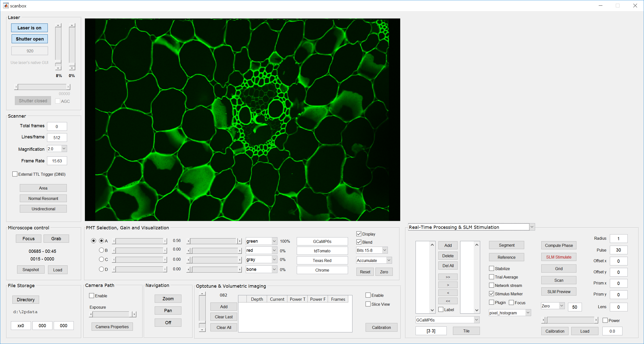
Task: Open the pixel_histogram plugin dropdown
Action: tap(528, 313)
